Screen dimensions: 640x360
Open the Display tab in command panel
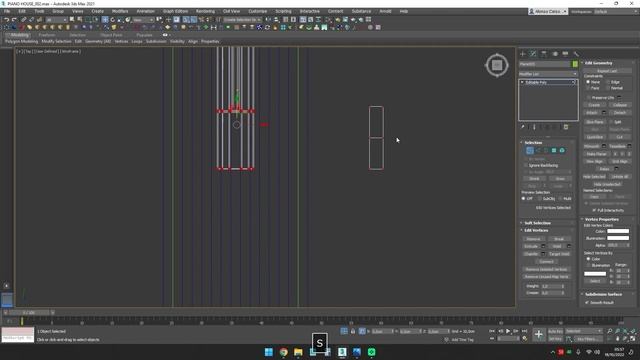click(x=565, y=54)
